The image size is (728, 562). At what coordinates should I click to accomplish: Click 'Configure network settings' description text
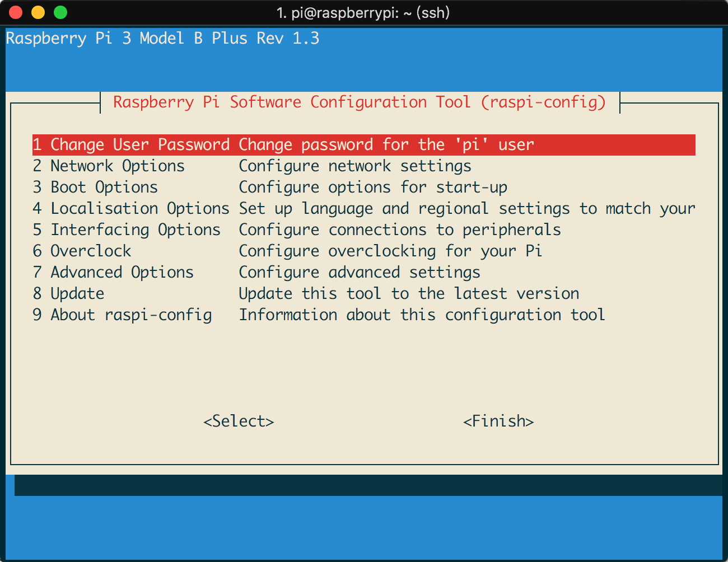click(354, 166)
